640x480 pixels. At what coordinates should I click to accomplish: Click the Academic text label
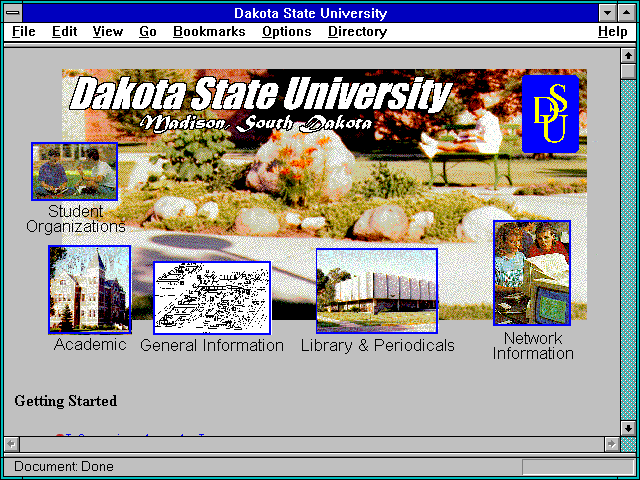90,344
